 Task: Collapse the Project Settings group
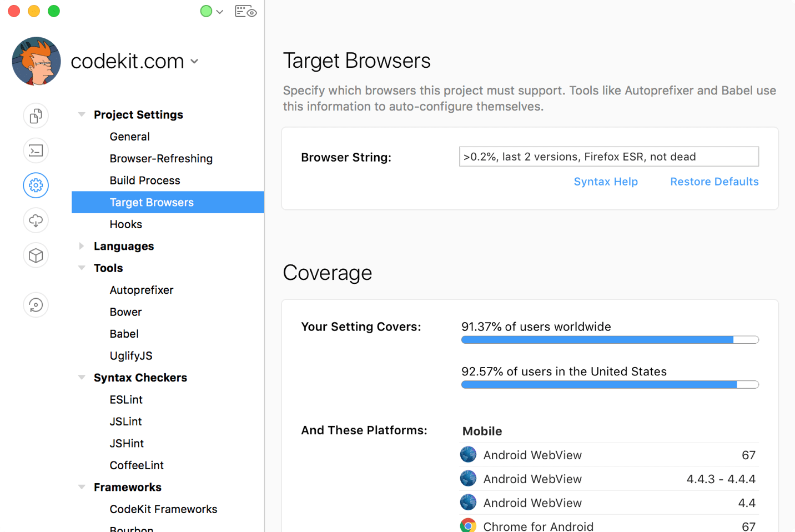click(82, 114)
